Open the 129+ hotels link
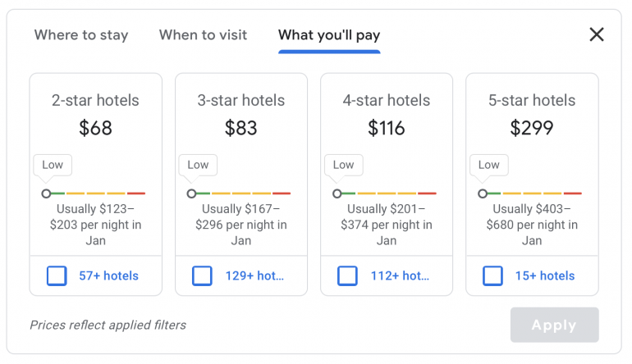Screen dimensions: 632x364 pos(254,275)
